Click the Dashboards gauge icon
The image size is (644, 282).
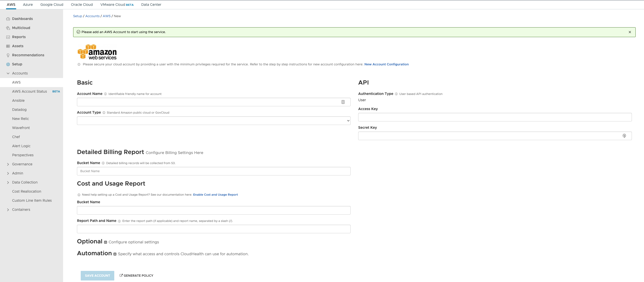(x=8, y=19)
